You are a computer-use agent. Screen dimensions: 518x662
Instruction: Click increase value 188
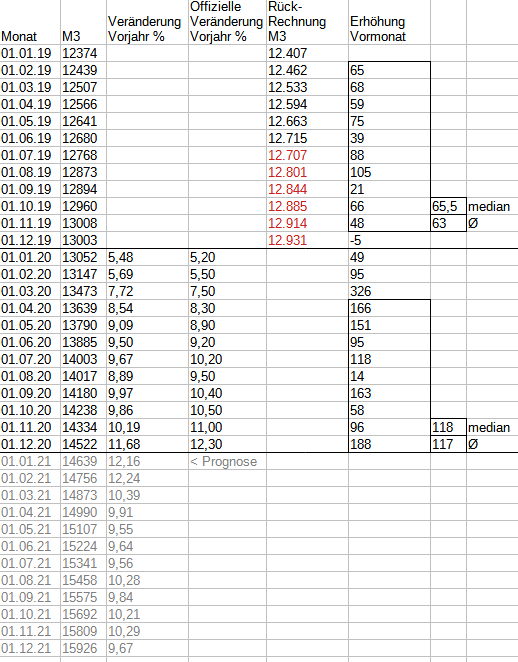point(389,444)
